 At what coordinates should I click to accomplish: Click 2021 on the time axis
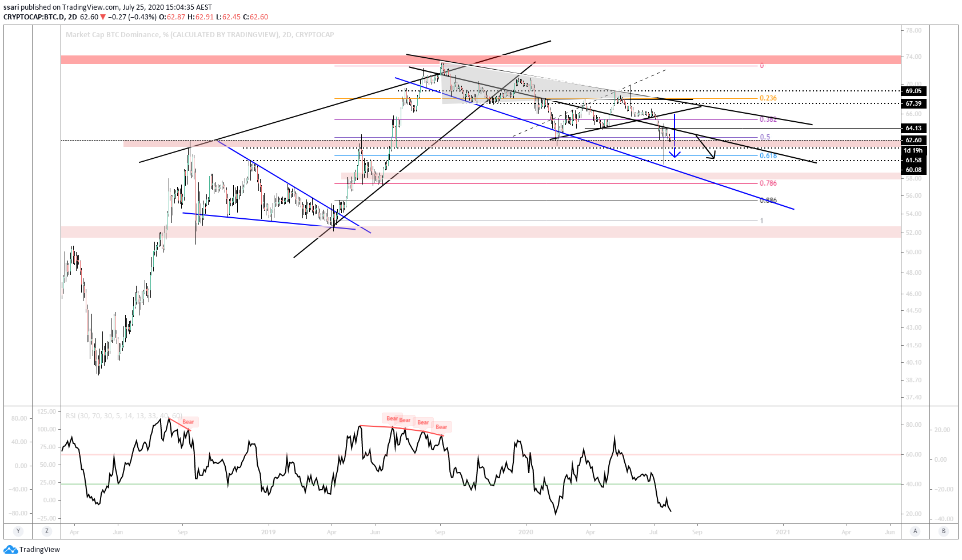[783, 532]
